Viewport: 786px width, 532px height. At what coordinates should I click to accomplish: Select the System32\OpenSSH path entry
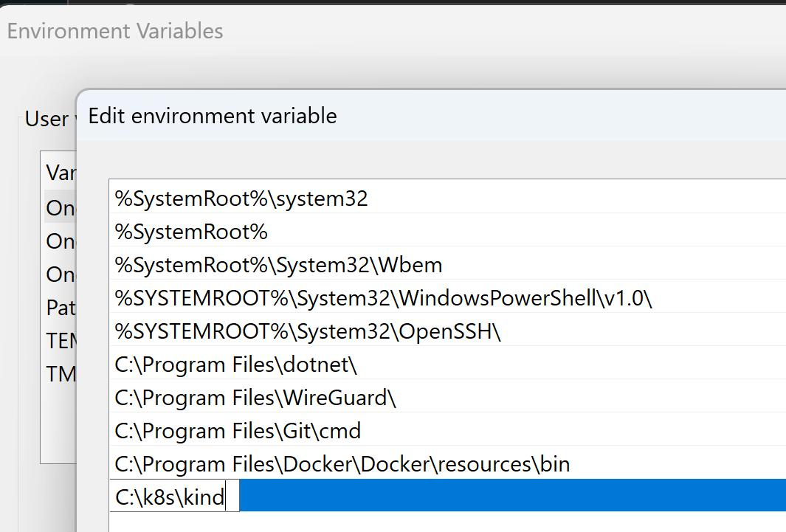[308, 331]
